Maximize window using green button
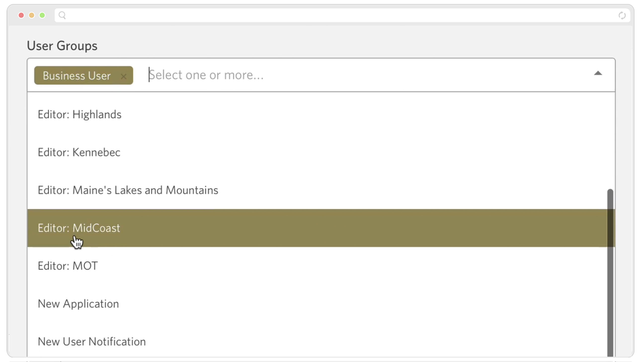The image size is (644, 362). point(42,15)
